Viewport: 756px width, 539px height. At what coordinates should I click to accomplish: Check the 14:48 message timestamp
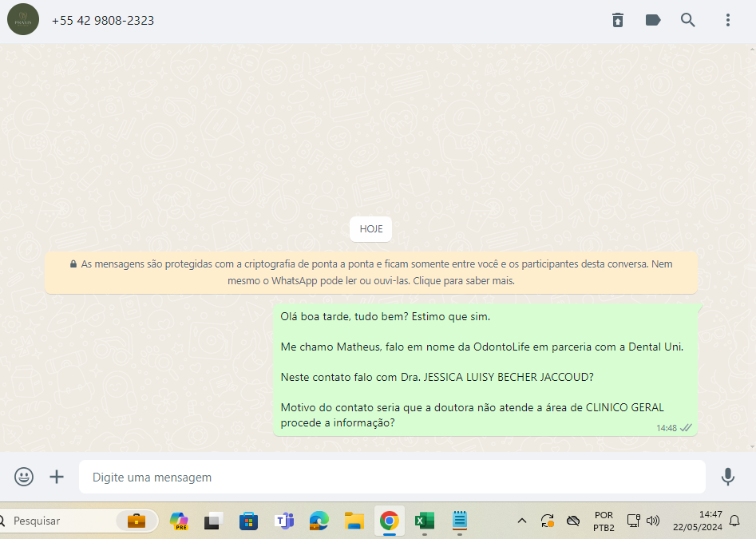[x=667, y=428]
